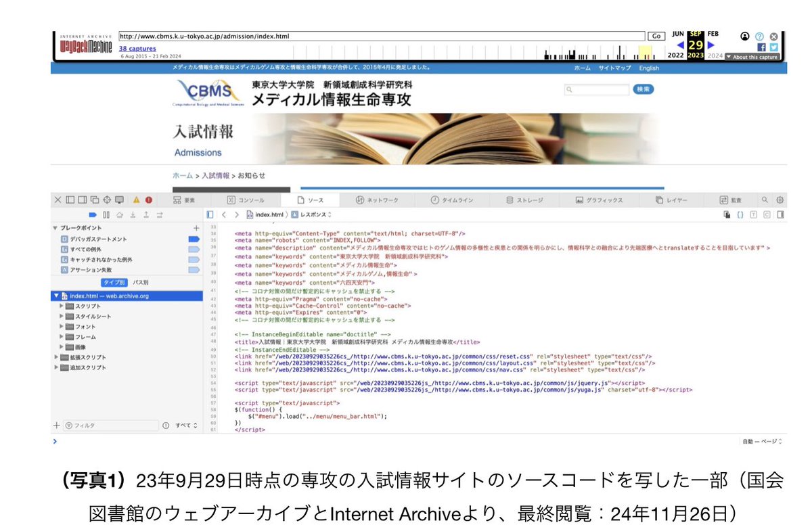Go back in source navigation history
Viewport: 812px width, 527px height.
pos(224,214)
